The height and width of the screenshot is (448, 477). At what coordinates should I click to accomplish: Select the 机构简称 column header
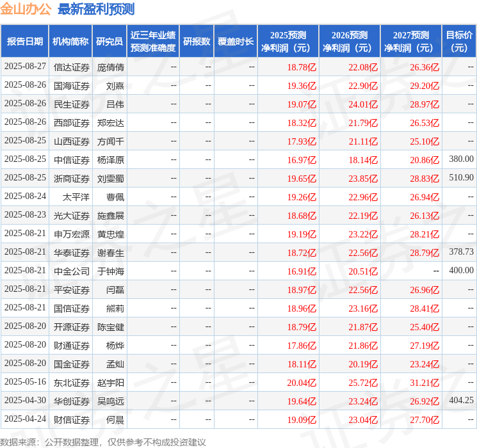click(x=70, y=42)
